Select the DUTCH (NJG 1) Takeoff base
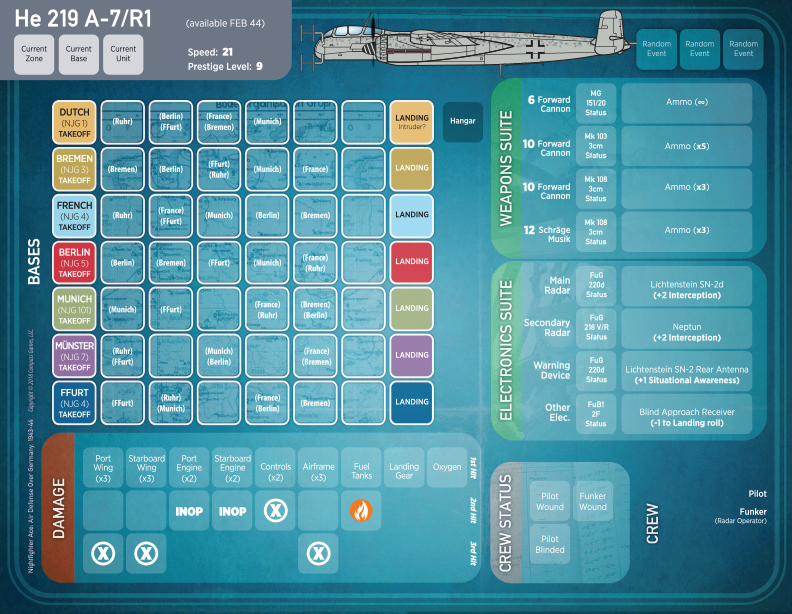 click(x=75, y=122)
